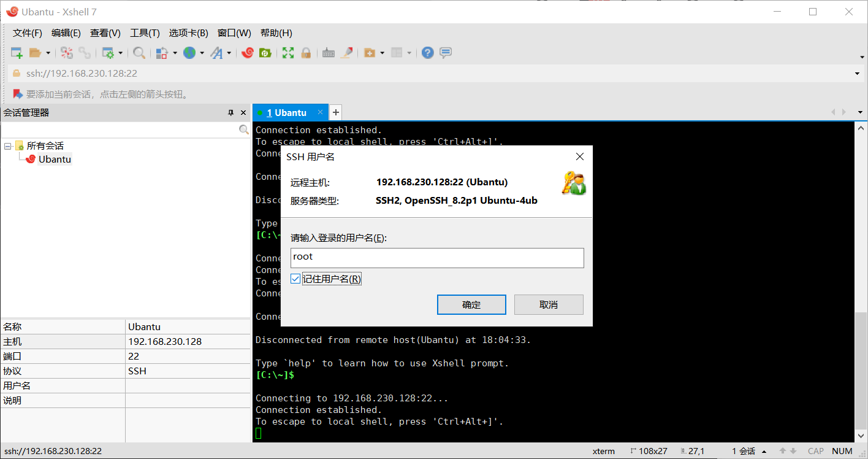This screenshot has width=868, height=459.
Task: Expand the properties dropdown arrow
Action: [120, 53]
